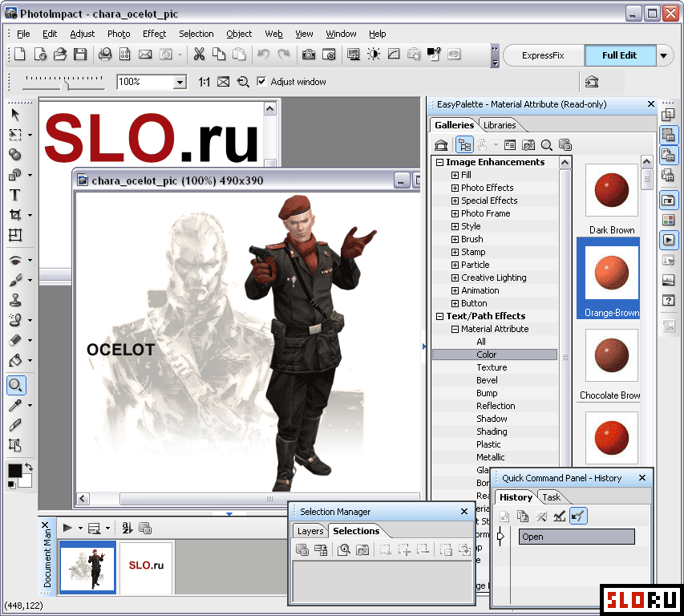Open the File menu

[23, 34]
